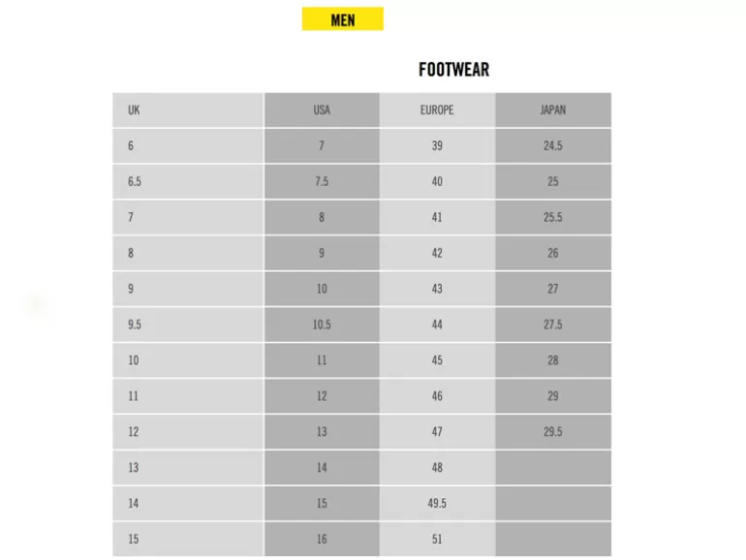
Task: Select the UK column header
Action: 188,109
